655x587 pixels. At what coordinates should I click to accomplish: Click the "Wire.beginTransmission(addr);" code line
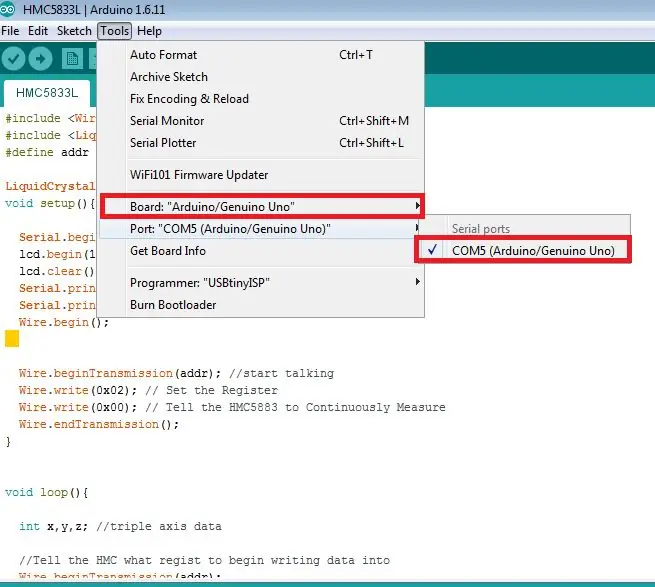[119, 374]
